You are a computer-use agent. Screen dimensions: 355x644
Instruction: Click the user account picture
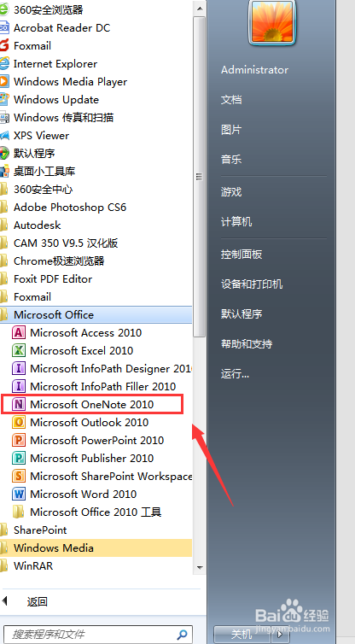(272, 20)
